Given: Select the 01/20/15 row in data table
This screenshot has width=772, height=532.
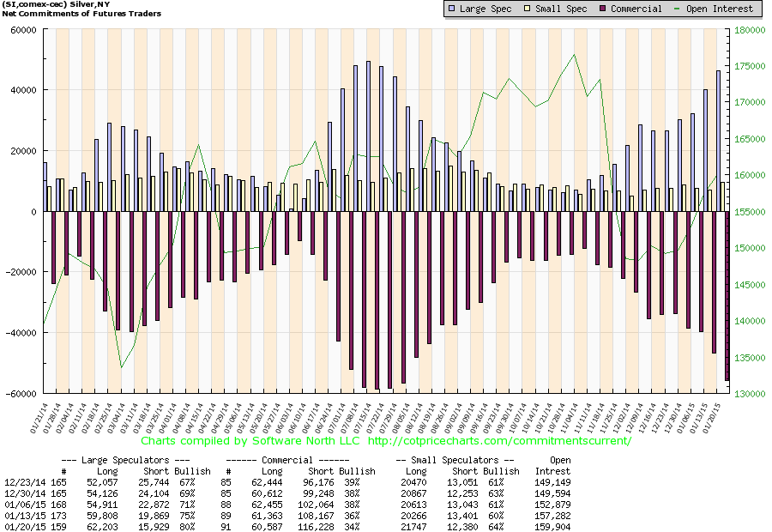Looking at the screenshot, I should [x=287, y=527].
